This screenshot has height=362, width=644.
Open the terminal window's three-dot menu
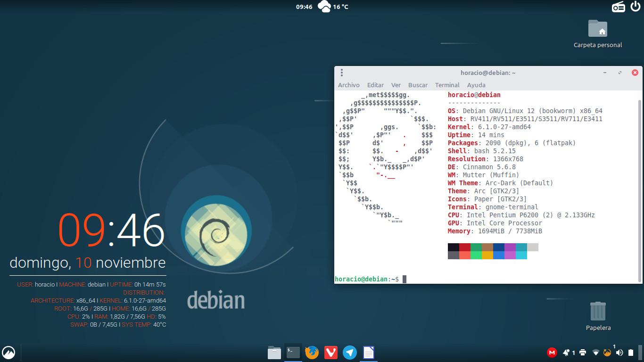pyautogui.click(x=342, y=73)
